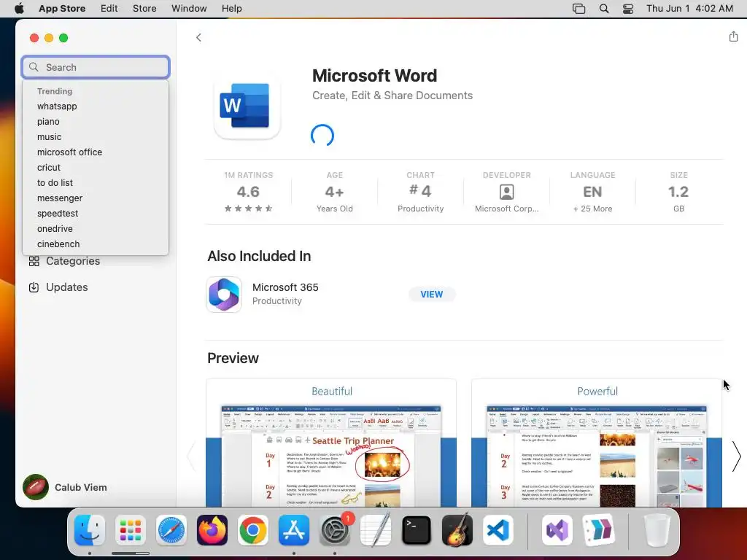Screen dimensions: 747x560
Task: Focus the Search input field
Action: coord(96,67)
